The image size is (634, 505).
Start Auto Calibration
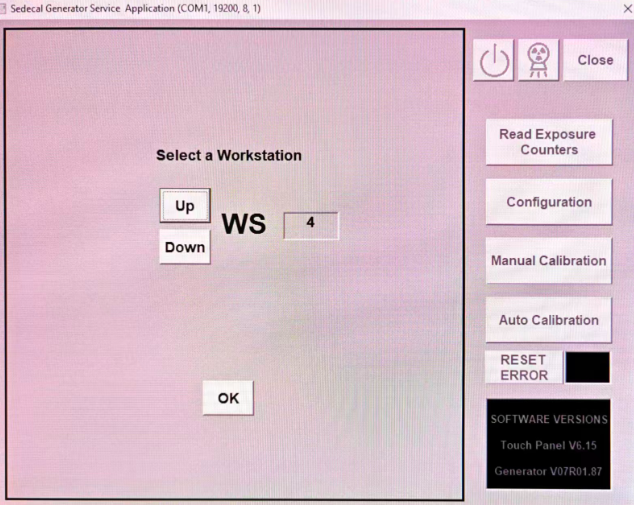pyautogui.click(x=549, y=320)
